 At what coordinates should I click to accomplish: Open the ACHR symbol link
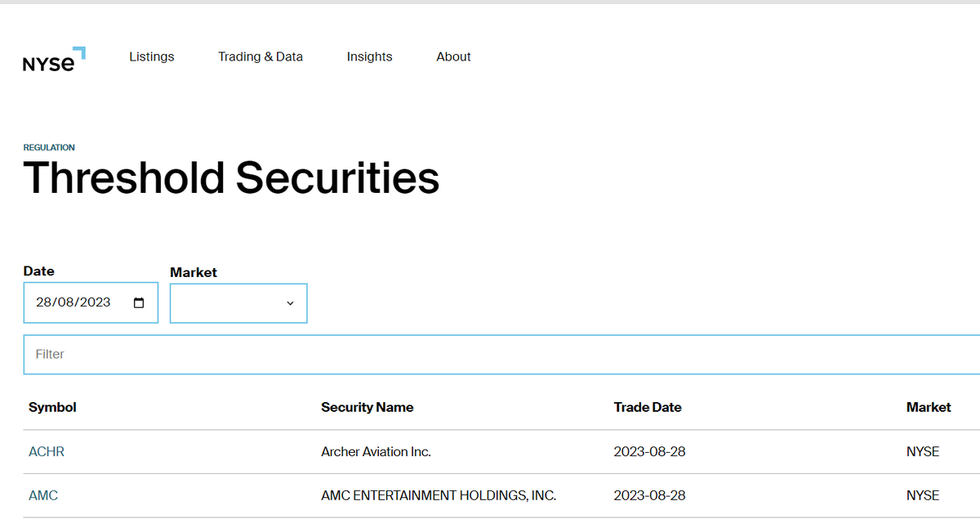tap(47, 451)
